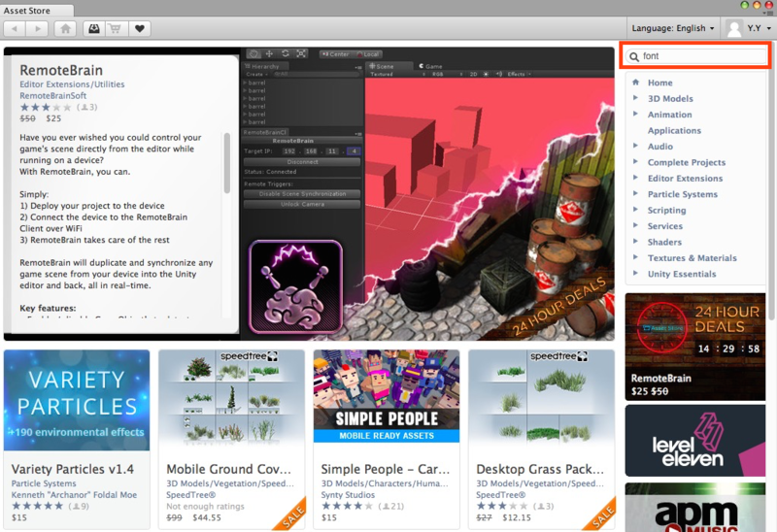Click the RemoteBrain star rating
This screenshot has width=777, height=532.
point(45,107)
